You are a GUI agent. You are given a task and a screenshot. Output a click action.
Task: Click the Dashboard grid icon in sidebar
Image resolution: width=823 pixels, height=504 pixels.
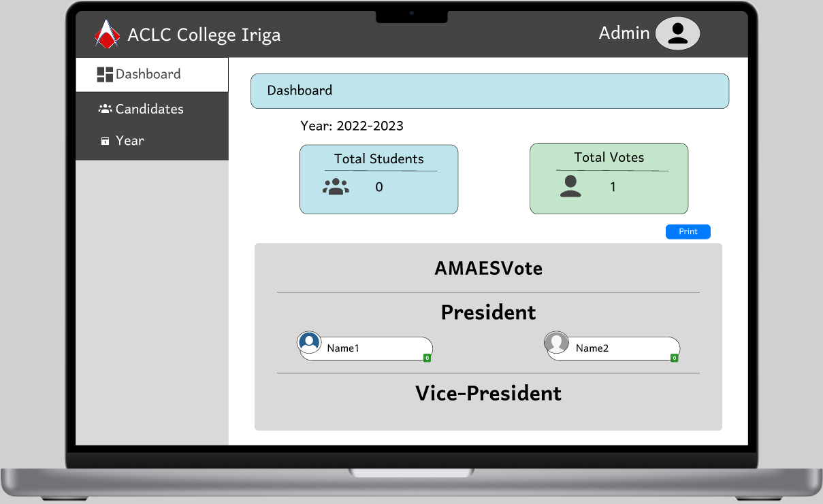point(105,75)
